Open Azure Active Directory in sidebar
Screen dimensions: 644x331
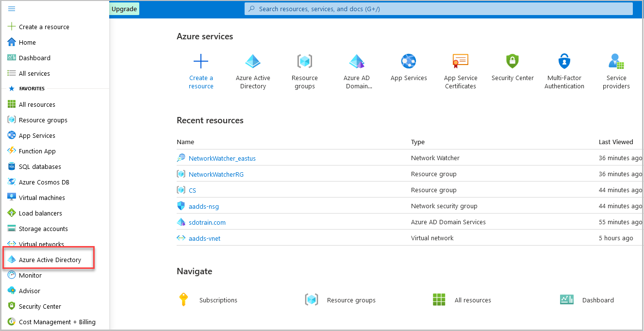[49, 260]
